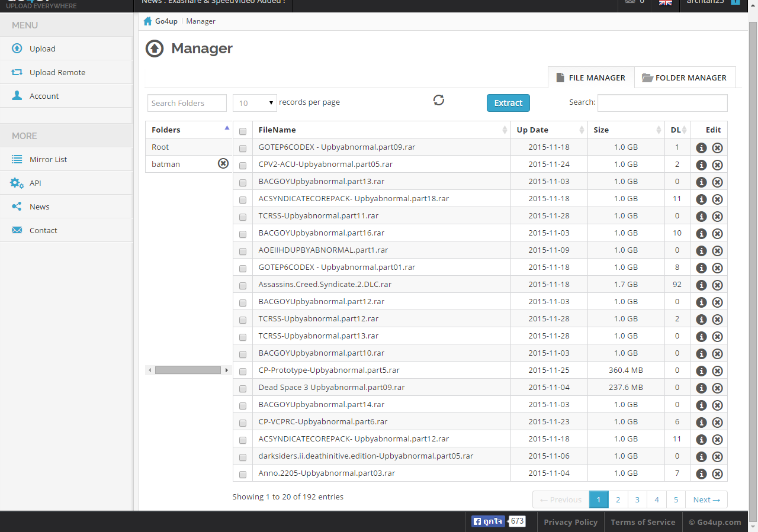Open Upload Remote in the menu
The image size is (758, 532).
coord(66,72)
